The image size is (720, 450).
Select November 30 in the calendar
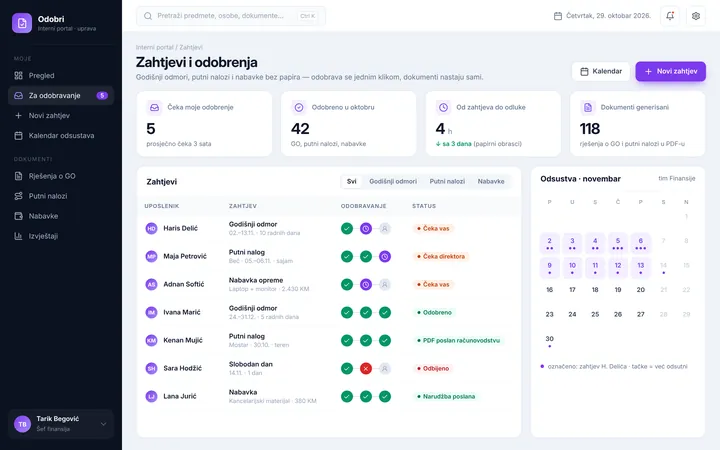tap(550, 341)
